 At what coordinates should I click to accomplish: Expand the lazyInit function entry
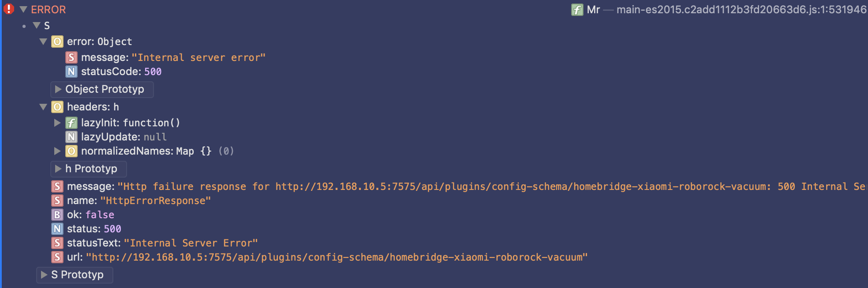tap(57, 123)
